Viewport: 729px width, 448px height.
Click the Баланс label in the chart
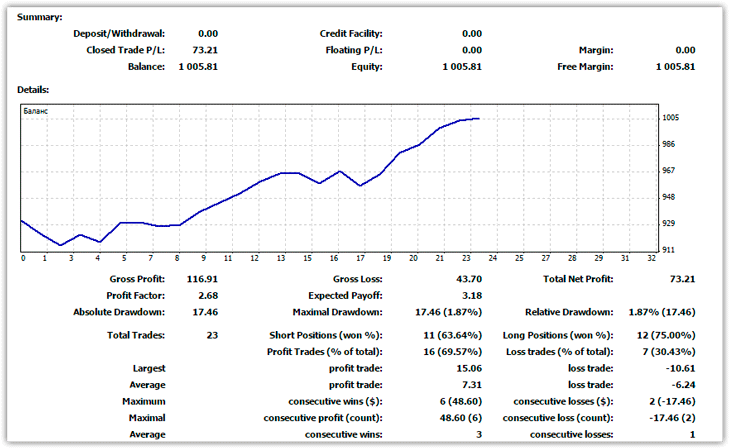click(x=35, y=111)
